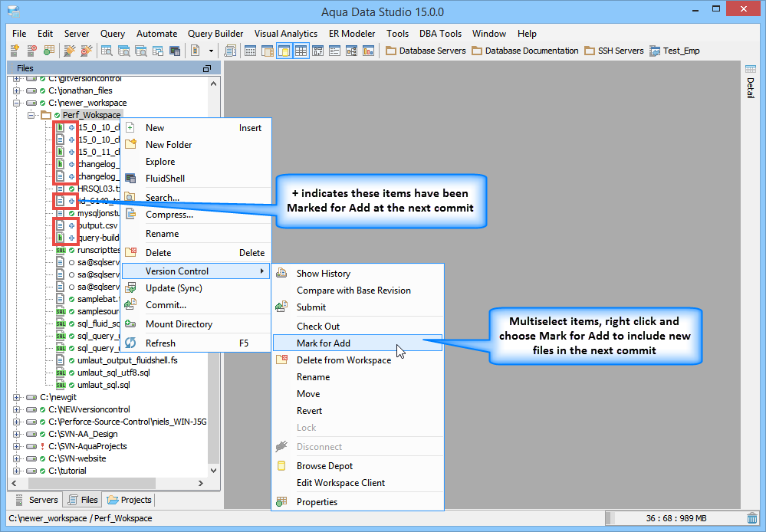Open the Query Builder menu
The image size is (766, 532).
click(215, 33)
